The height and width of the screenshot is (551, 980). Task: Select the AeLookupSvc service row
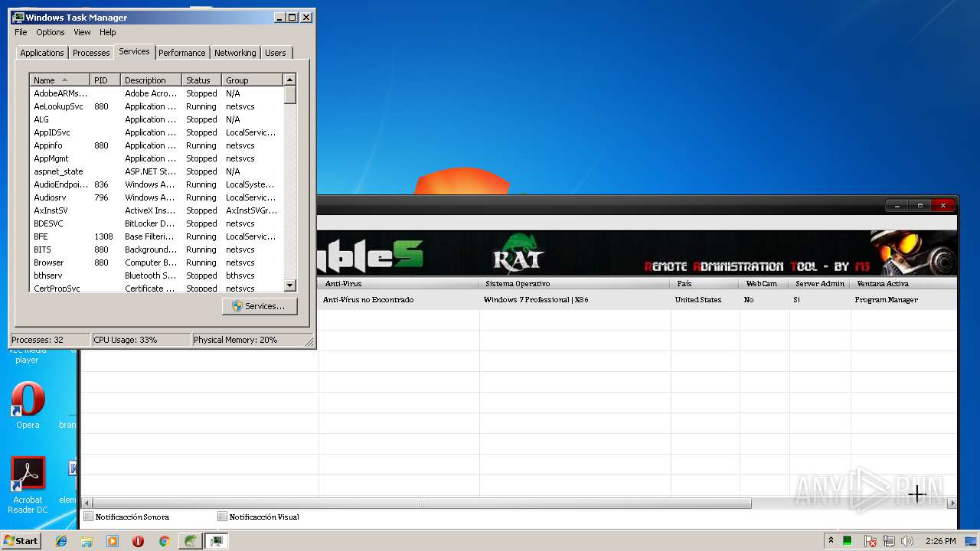pyautogui.click(x=156, y=106)
